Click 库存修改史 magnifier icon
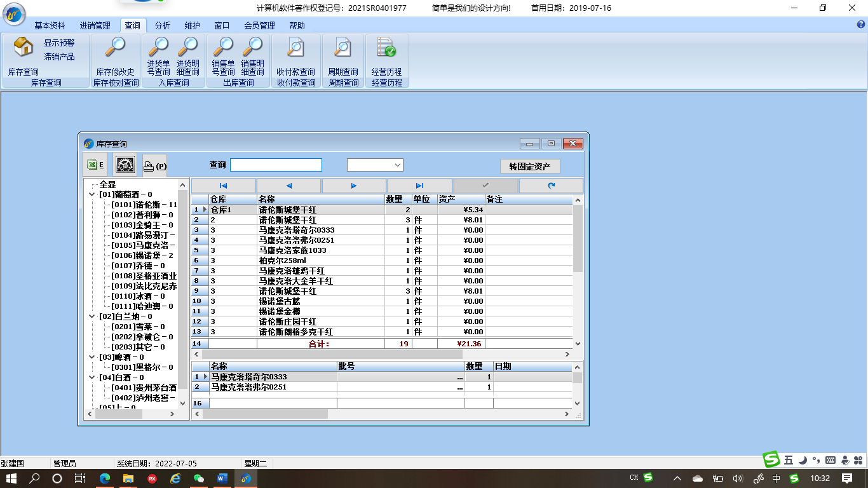The image size is (868, 488). point(115,48)
